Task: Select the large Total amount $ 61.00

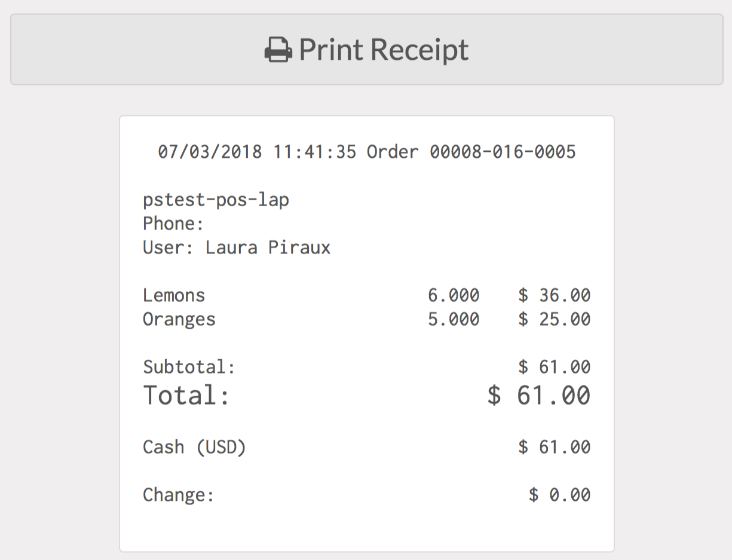Action: [538, 396]
